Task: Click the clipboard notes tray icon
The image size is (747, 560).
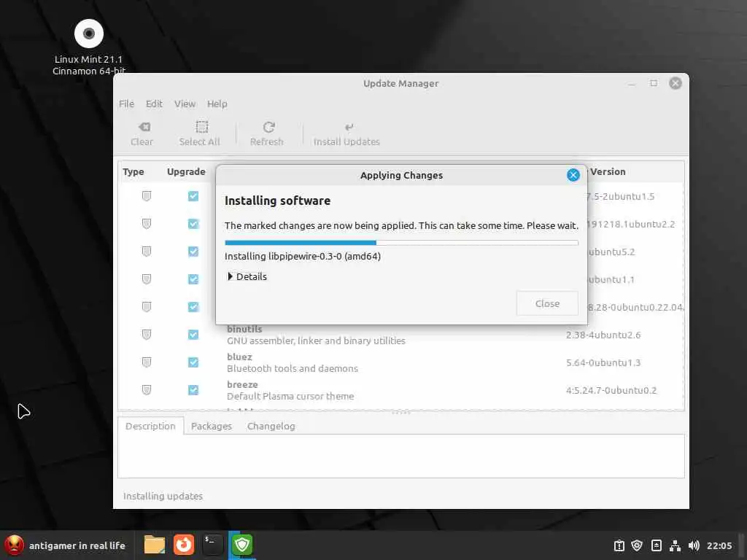Action: (x=657, y=545)
